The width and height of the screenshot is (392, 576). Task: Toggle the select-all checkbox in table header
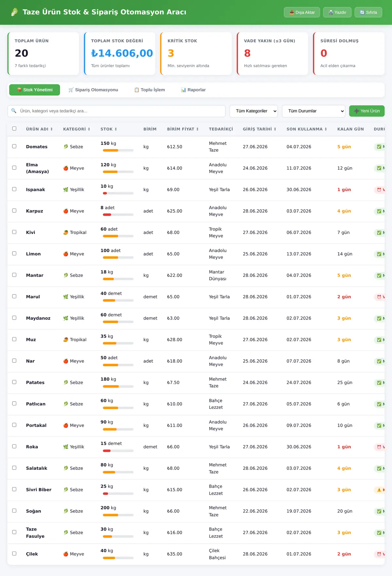click(x=14, y=129)
